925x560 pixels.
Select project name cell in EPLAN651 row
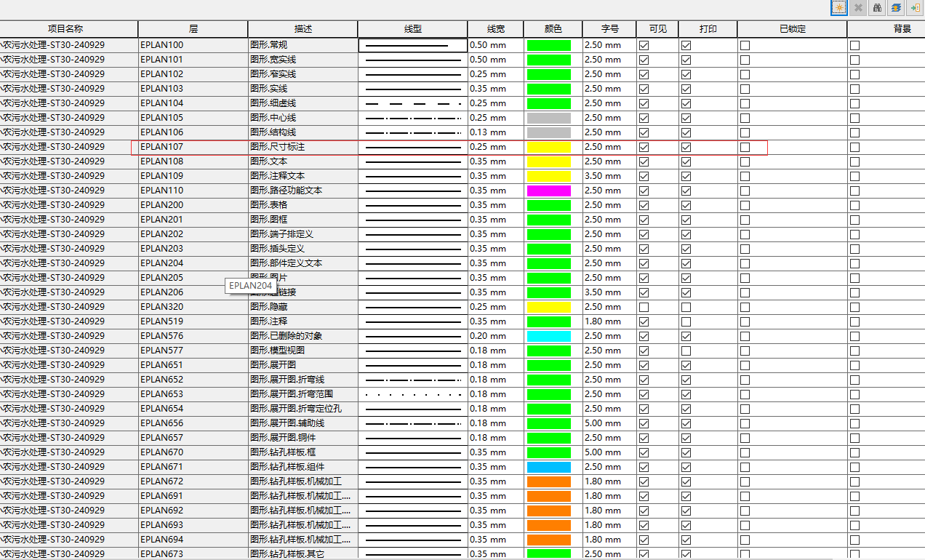pos(68,365)
